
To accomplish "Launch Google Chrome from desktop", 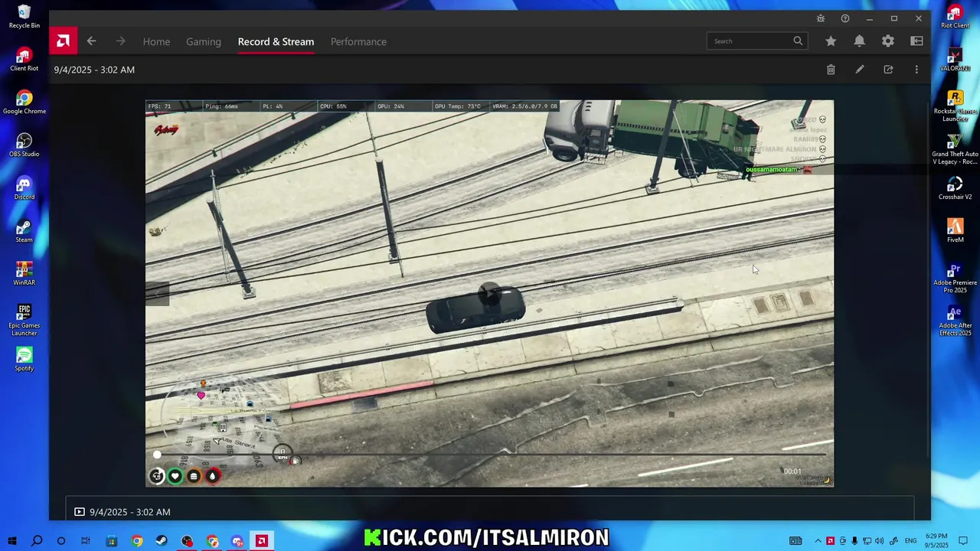I will pos(24,103).
